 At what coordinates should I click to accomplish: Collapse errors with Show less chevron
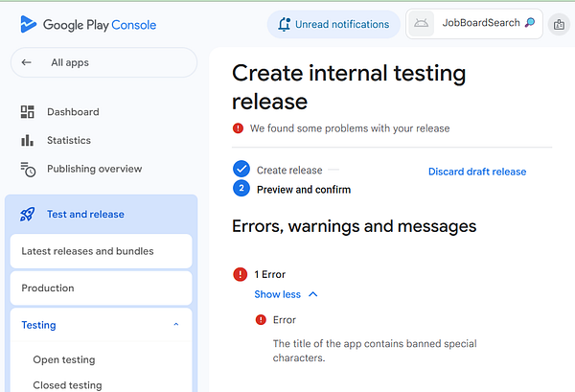(x=312, y=294)
